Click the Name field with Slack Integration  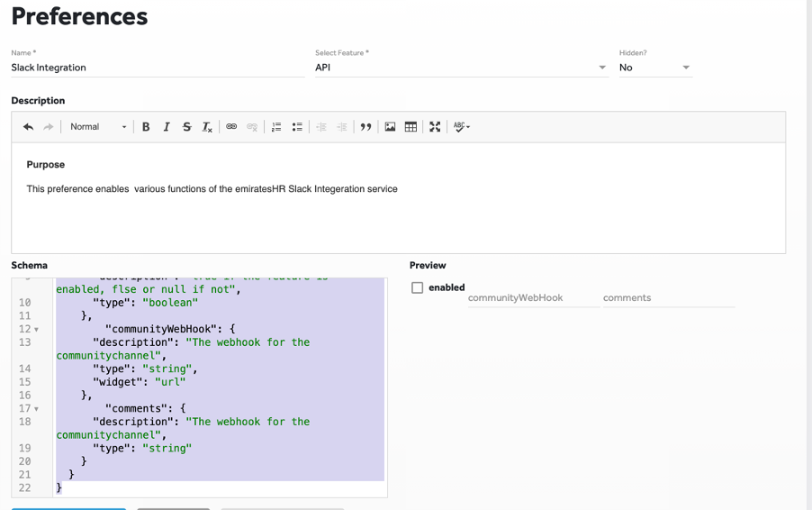click(158, 68)
